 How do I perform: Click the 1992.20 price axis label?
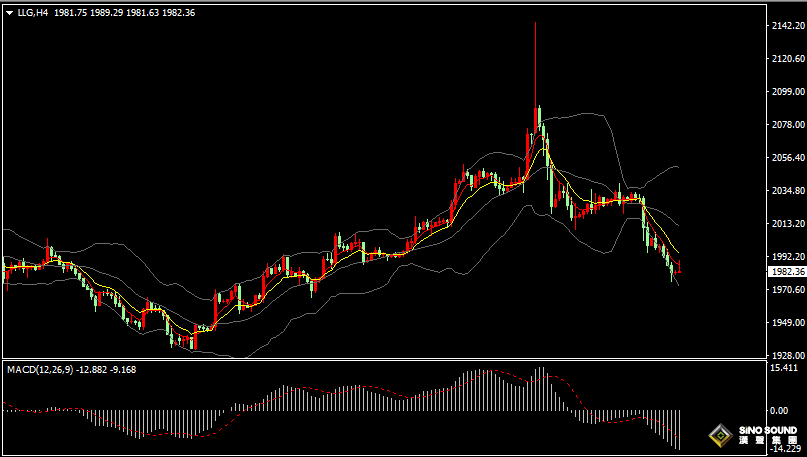click(x=788, y=256)
